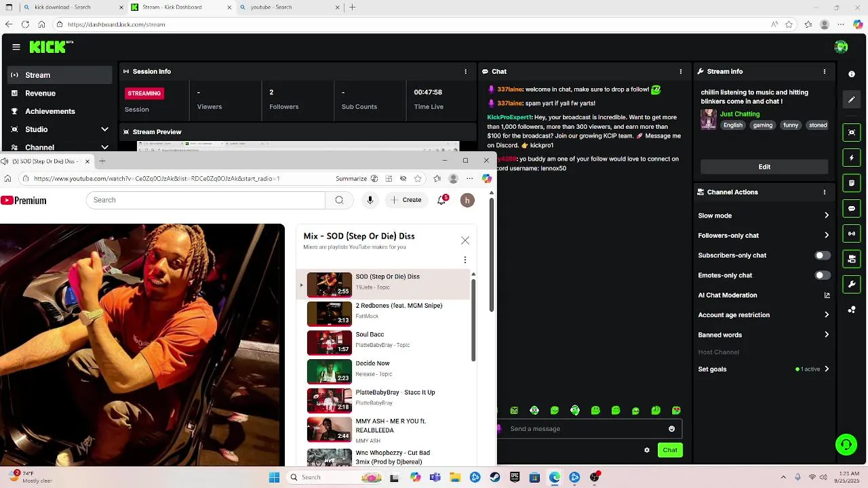Focus the YouTube Search box
This screenshot has height=488, width=868.
coord(205,200)
